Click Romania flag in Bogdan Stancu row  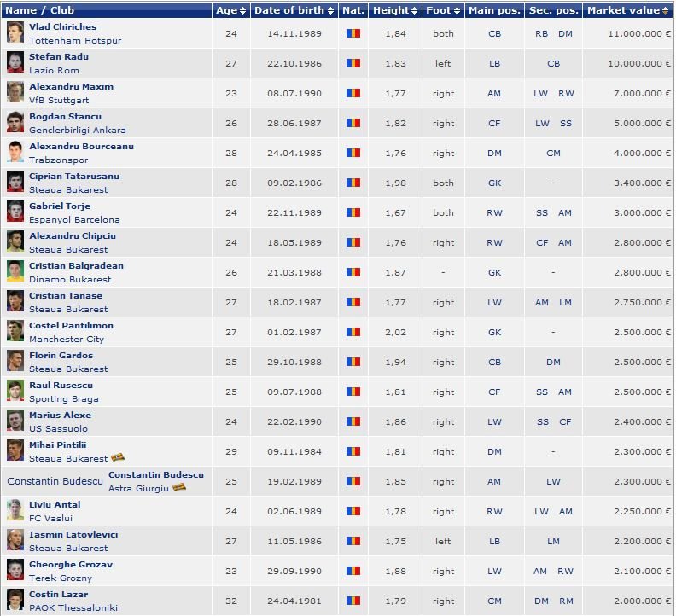coord(353,123)
